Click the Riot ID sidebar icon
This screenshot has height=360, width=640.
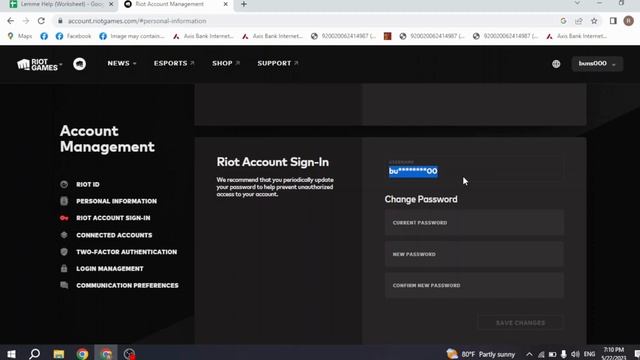tap(64, 184)
